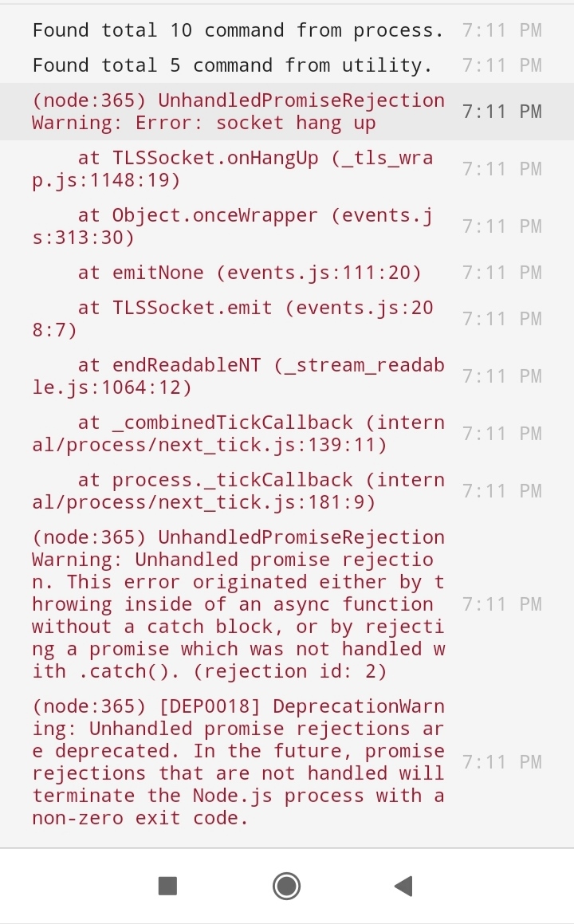This screenshot has height=924, width=574.
Task: Tap the timestamp beside the emitNone line
Action: [501, 273]
